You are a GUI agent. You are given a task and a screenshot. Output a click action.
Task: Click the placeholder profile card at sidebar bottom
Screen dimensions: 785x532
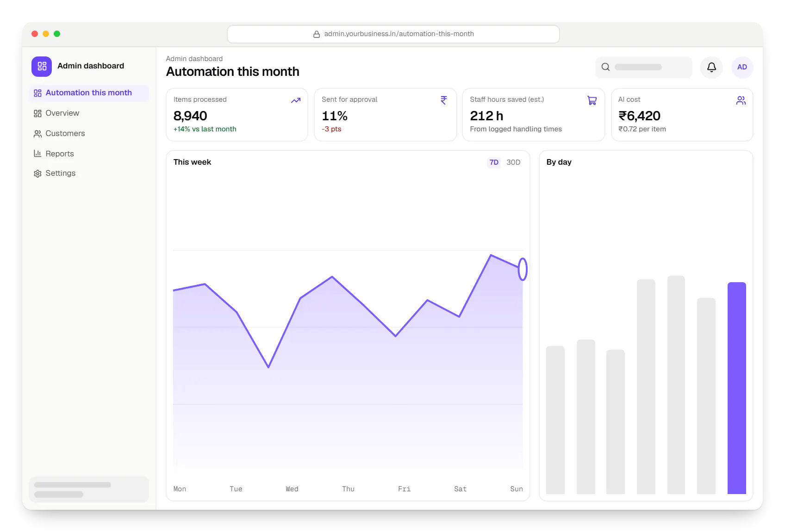(89, 489)
